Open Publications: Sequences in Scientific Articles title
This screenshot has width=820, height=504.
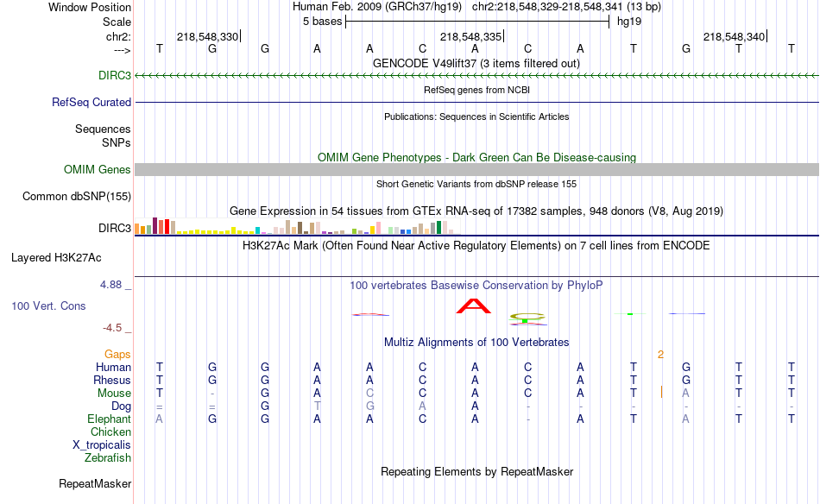pos(476,117)
